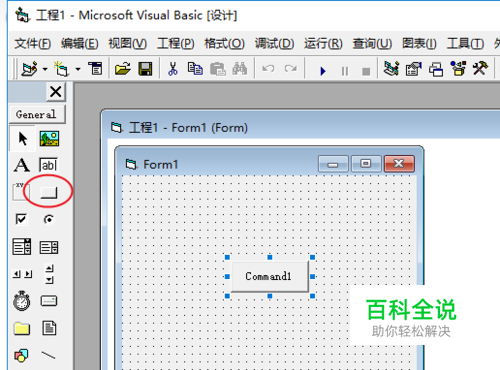
Task: Click the Copy icon
Action: 195,69
